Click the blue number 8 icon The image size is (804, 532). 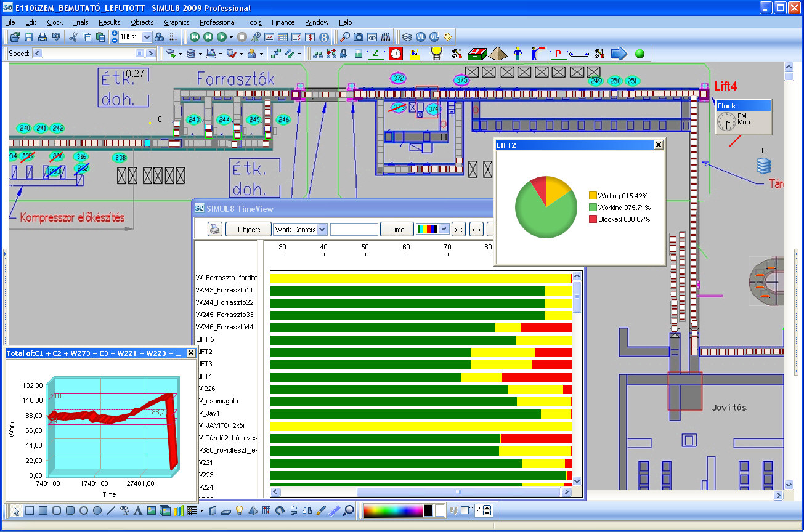pyautogui.click(x=324, y=37)
